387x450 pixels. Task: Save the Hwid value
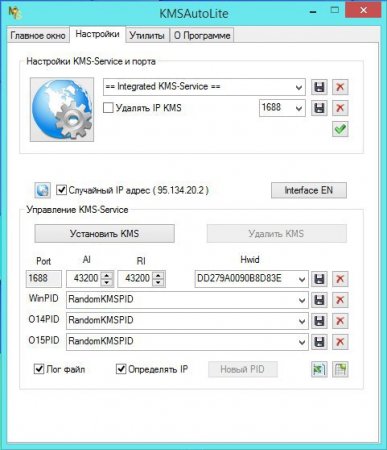pyautogui.click(x=319, y=279)
